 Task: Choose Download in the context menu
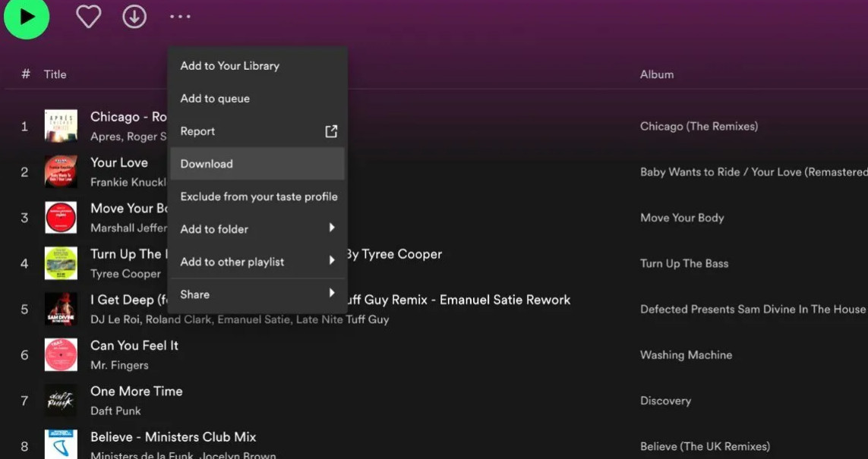click(257, 164)
